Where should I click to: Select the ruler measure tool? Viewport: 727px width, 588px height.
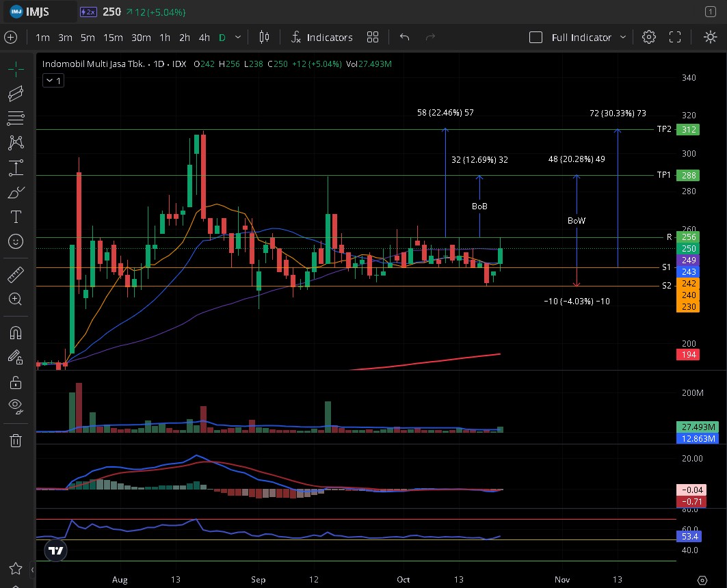coord(15,276)
